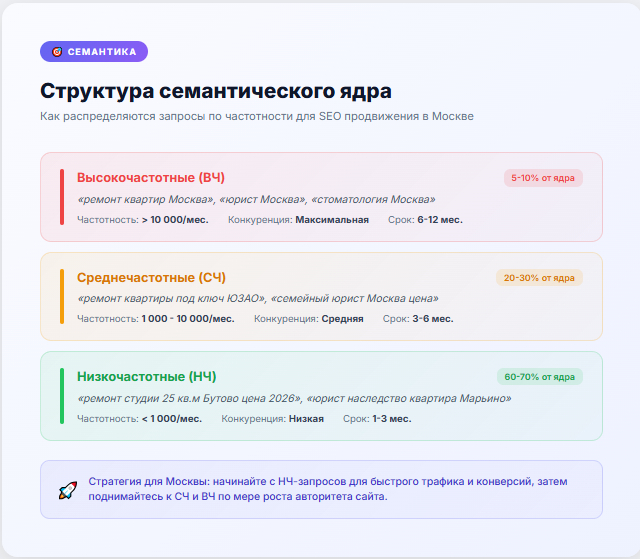Click Конкуренция: Средняя text

(x=309, y=319)
